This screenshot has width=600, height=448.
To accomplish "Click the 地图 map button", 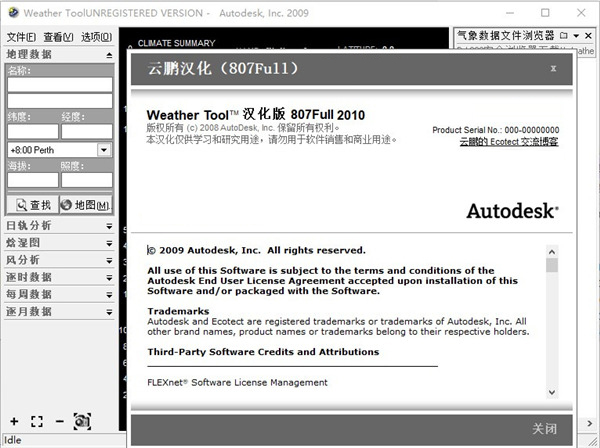I will point(86,204).
